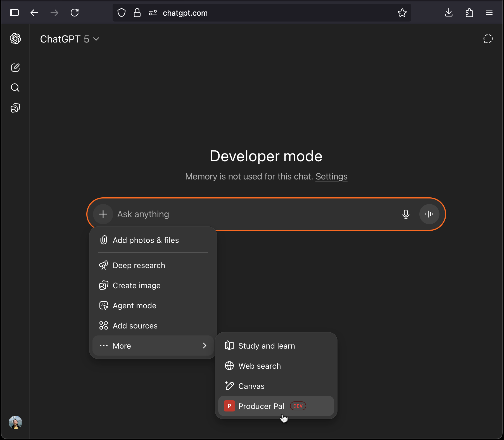The width and height of the screenshot is (504, 440).
Task: Click the profile avatar at bottom left
Action: 15,423
